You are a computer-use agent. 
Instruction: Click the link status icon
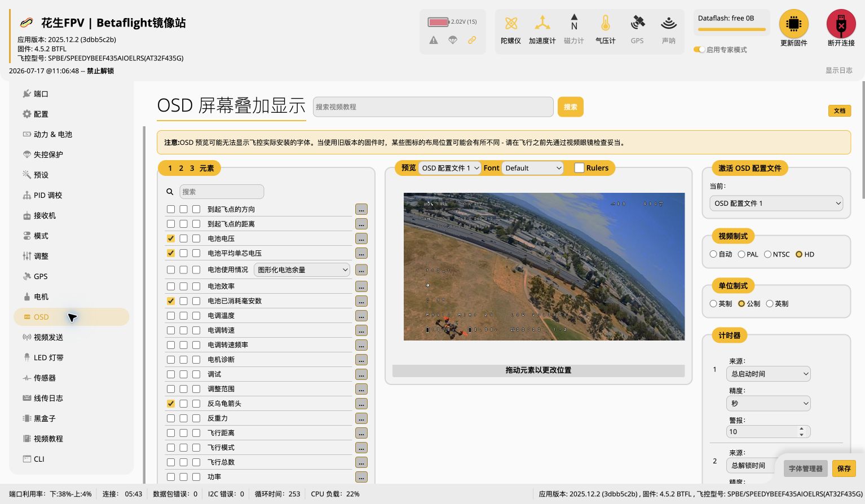472,40
